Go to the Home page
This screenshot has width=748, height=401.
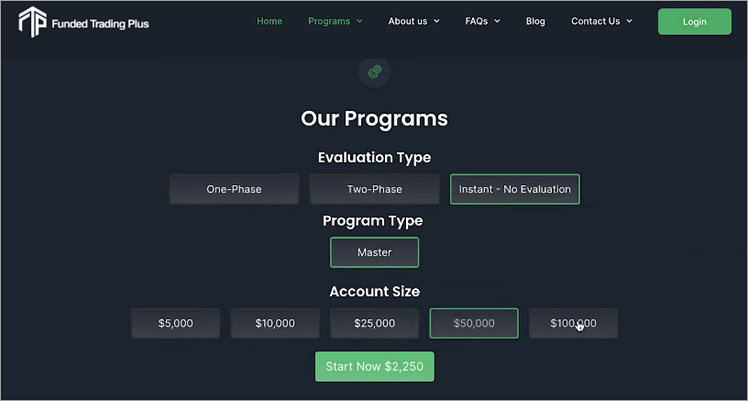pos(269,21)
